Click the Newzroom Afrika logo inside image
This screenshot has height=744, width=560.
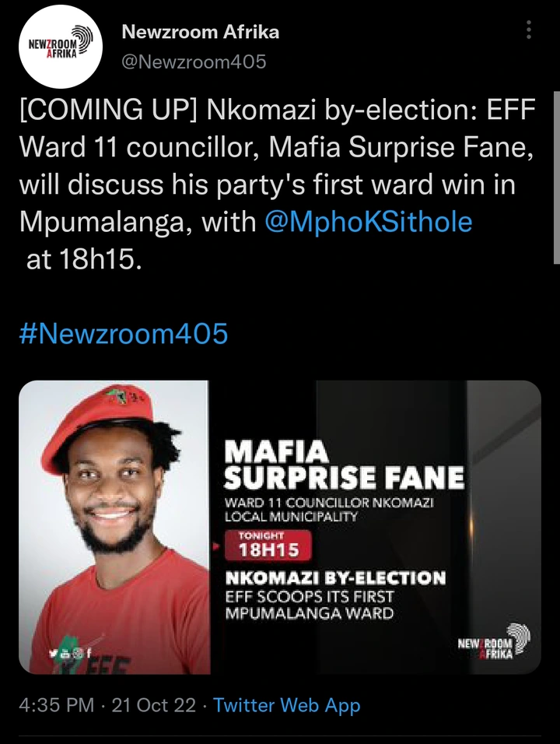tap(494, 641)
